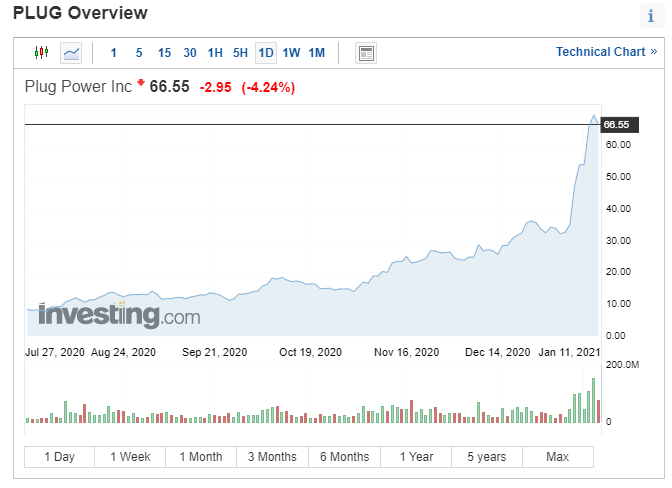Click the (-4.24%) percent change value
Image resolution: width=672 pixels, height=488 pixels.
[x=268, y=87]
